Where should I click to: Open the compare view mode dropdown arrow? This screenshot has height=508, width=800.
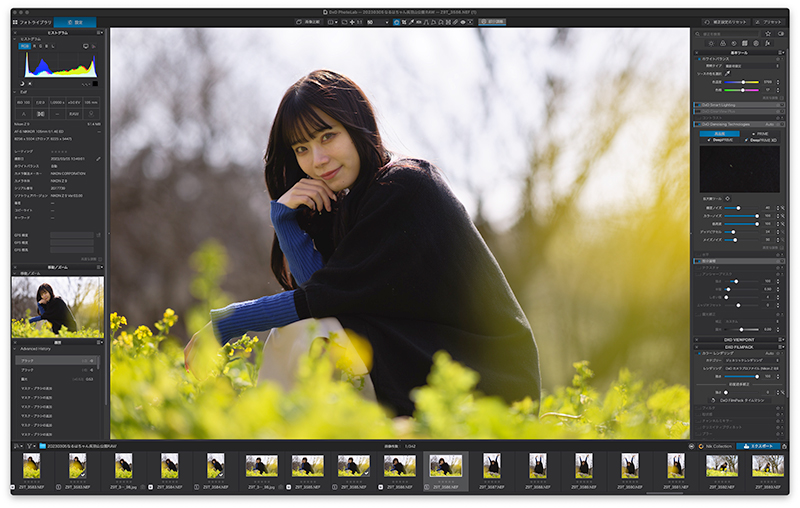point(336,22)
